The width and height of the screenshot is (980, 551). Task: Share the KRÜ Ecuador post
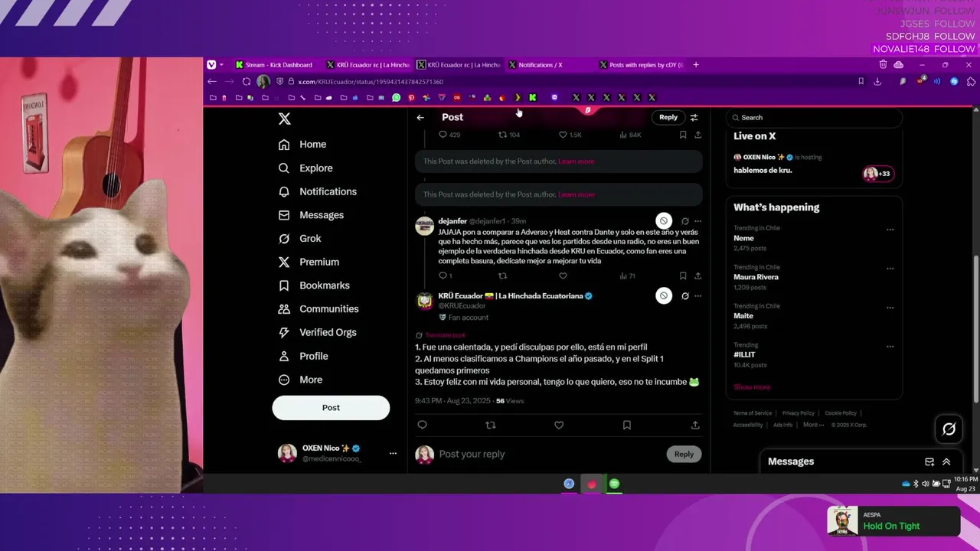(695, 425)
